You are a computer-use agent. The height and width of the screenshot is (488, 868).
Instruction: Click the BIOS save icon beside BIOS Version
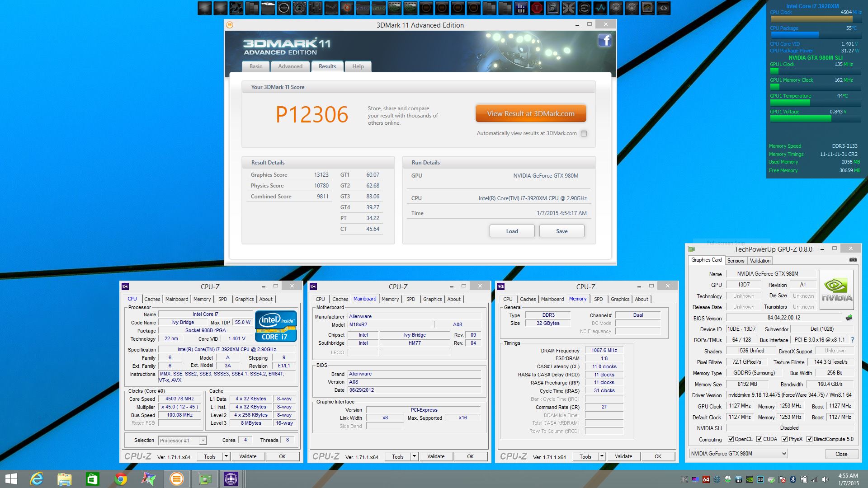(x=849, y=318)
